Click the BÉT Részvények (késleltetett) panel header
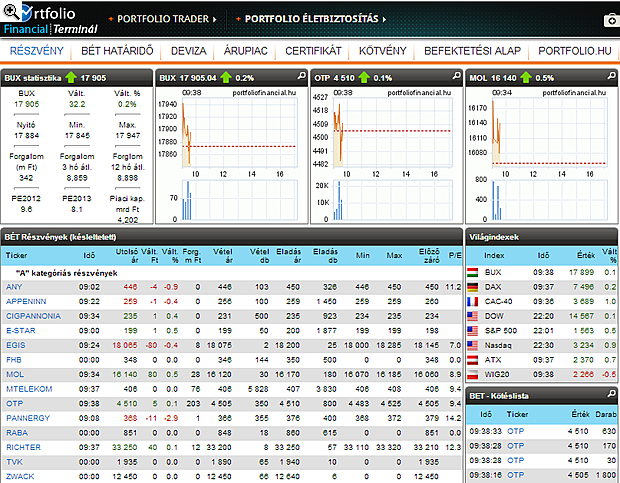This screenshot has height=483, width=620. coord(232,237)
